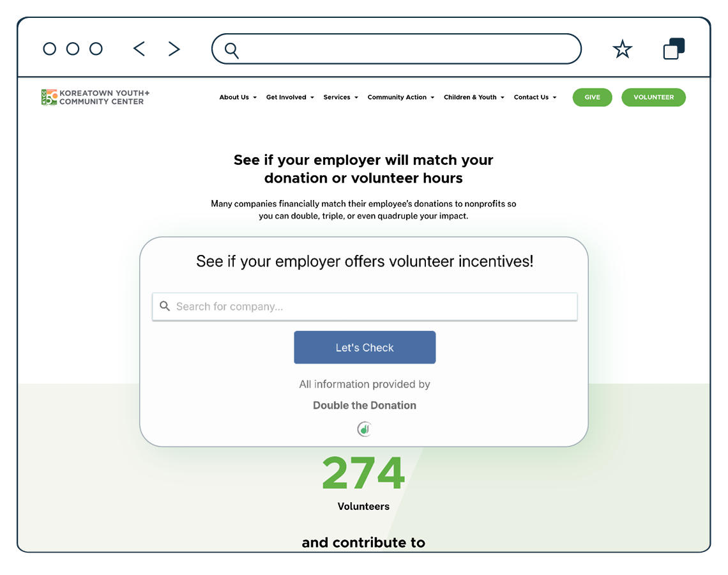Click the Double the Donation logo icon
This screenshot has width=728, height=575.
(365, 429)
